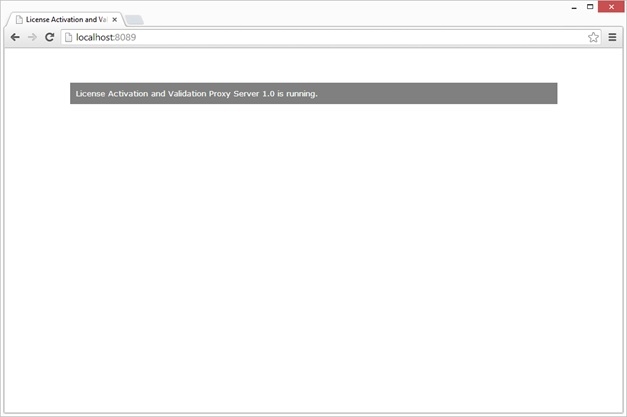Bookmark this page with the star icon
Image resolution: width=627 pixels, height=417 pixels.
point(593,37)
